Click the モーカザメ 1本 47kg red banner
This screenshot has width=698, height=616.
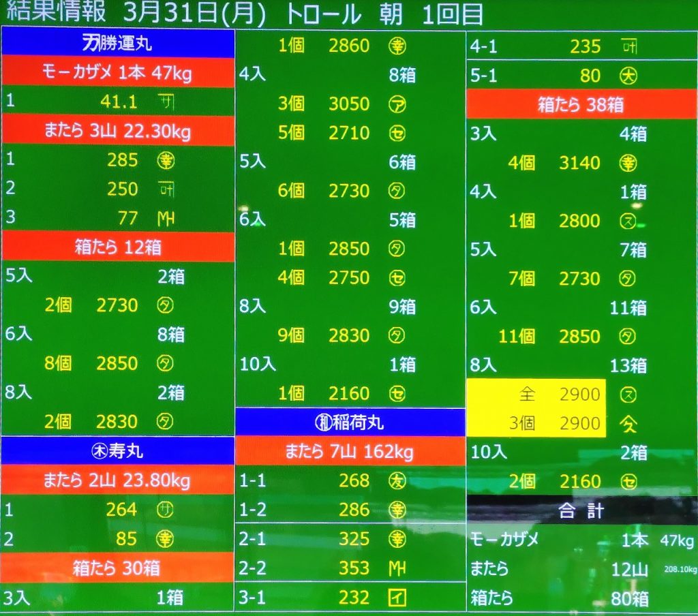[117, 73]
